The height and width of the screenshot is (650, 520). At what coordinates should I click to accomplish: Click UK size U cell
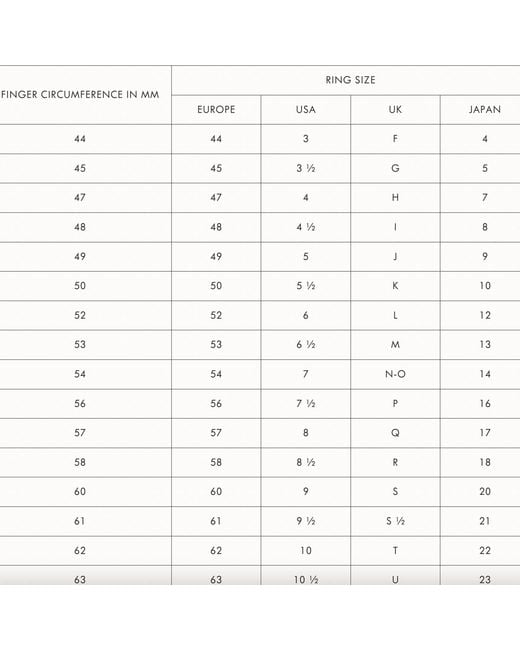click(x=395, y=580)
